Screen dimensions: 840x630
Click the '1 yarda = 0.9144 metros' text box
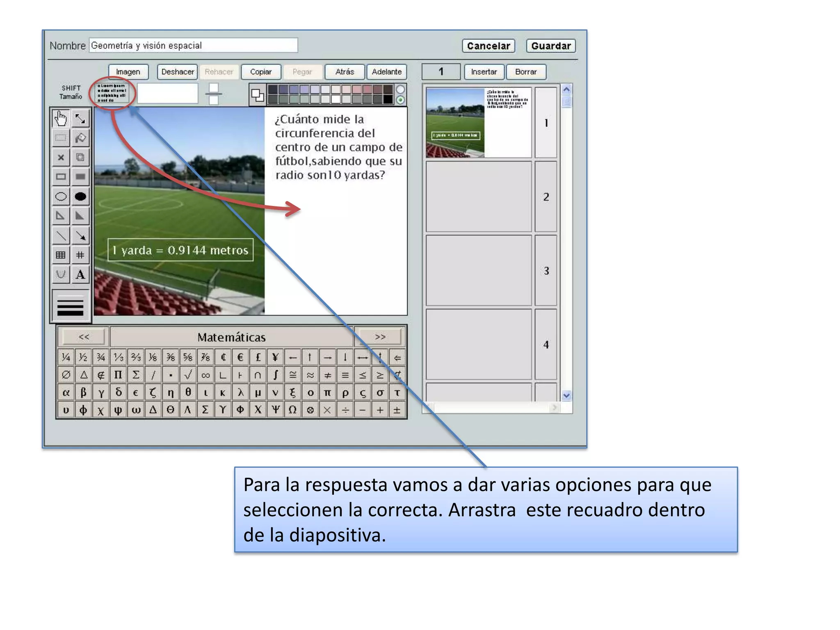pos(180,250)
